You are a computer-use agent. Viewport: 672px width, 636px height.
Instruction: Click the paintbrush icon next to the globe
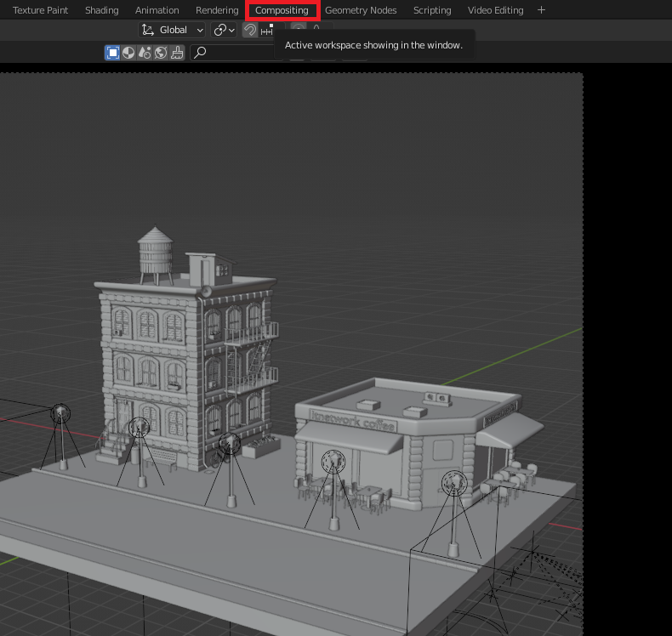coord(177,53)
